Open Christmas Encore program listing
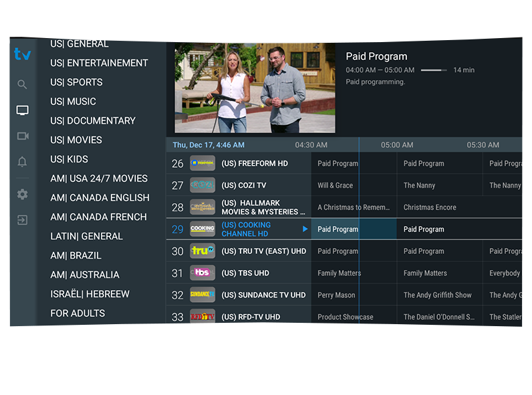The image size is (532, 395). click(x=430, y=207)
